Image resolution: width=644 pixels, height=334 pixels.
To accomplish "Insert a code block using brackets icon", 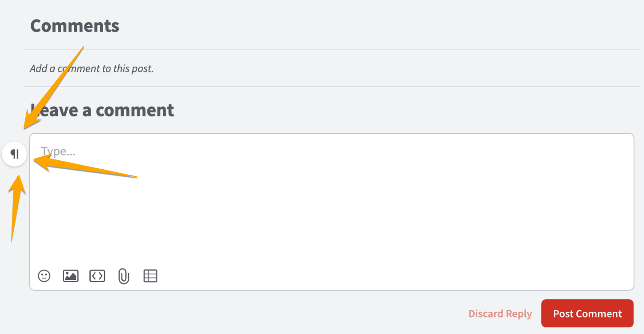I will (x=97, y=276).
